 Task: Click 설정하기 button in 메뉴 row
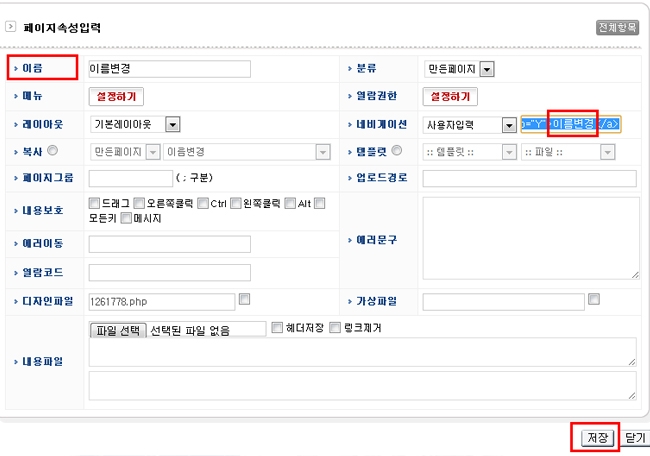[x=116, y=97]
